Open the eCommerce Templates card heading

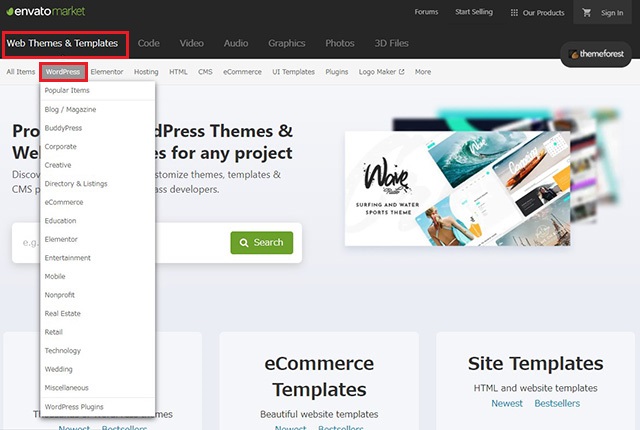click(x=319, y=376)
